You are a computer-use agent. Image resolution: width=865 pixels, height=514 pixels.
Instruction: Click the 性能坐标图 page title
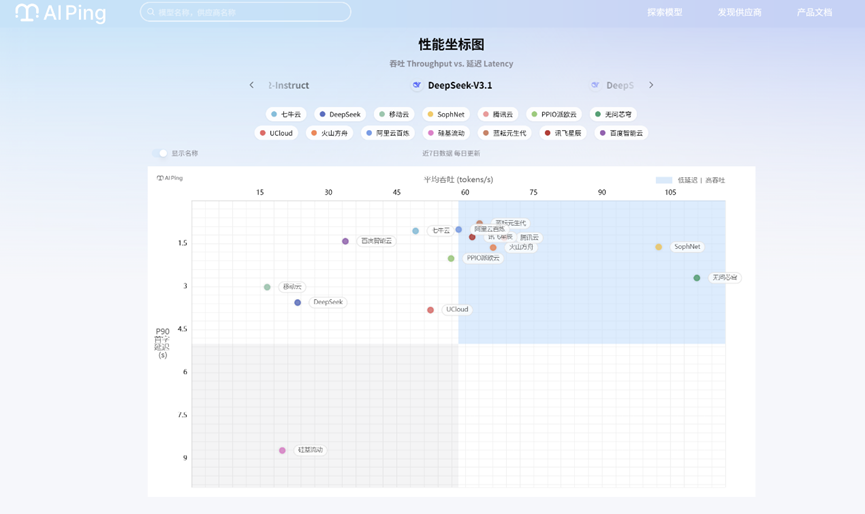(451, 45)
